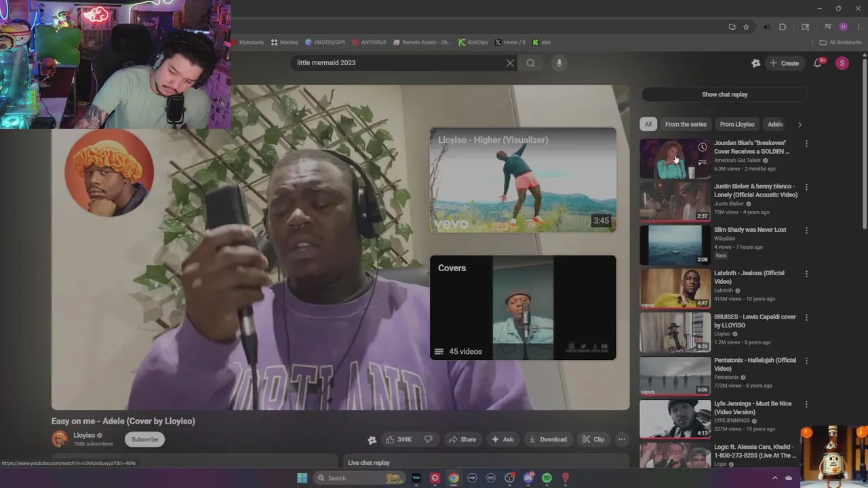Dislike the video with the thumbs-down icon
This screenshot has width=868, height=488.
(x=428, y=439)
